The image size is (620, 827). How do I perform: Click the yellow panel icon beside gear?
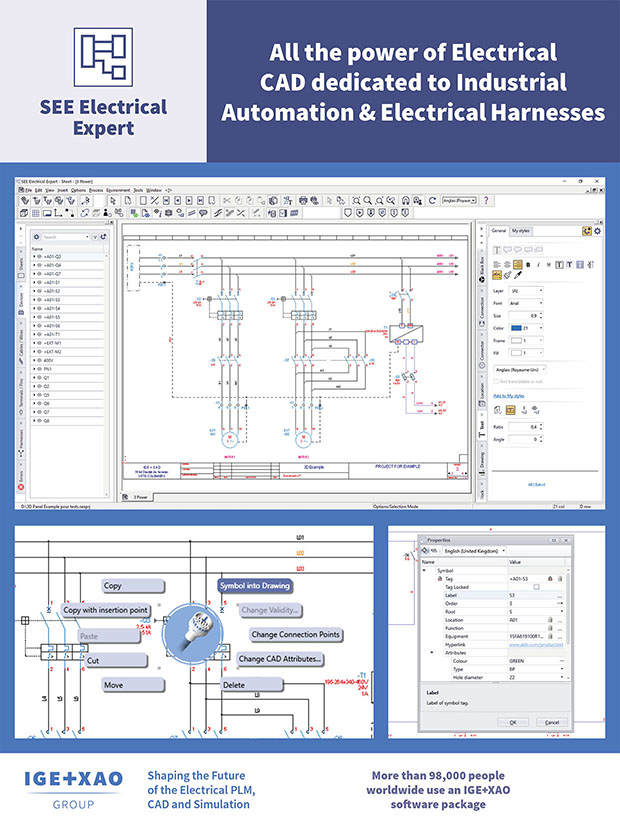click(587, 231)
